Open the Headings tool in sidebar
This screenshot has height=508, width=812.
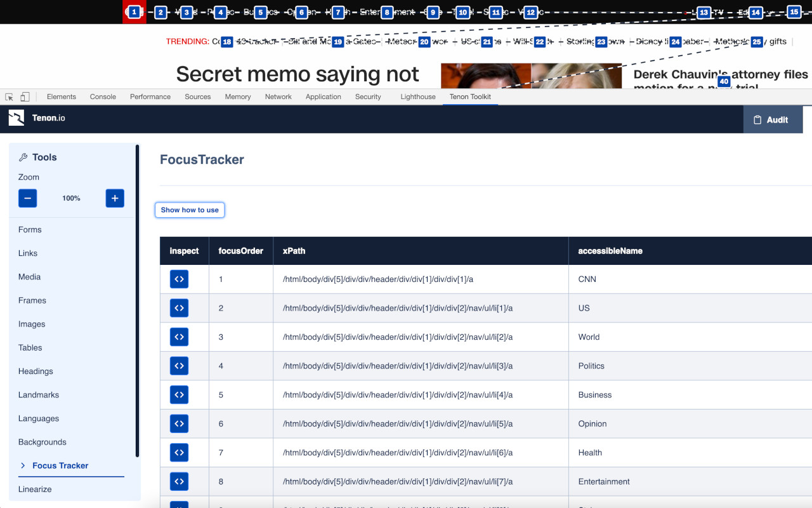[36, 371]
